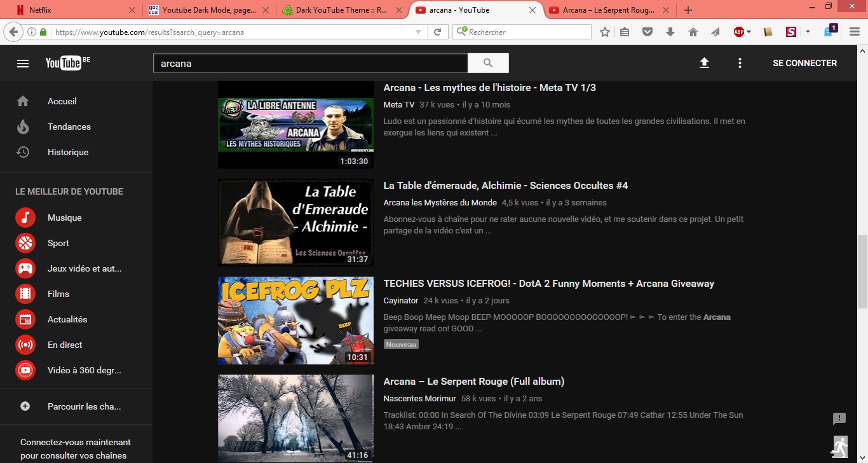This screenshot has width=868, height=463.
Task: Open the Musique channel
Action: click(x=65, y=218)
